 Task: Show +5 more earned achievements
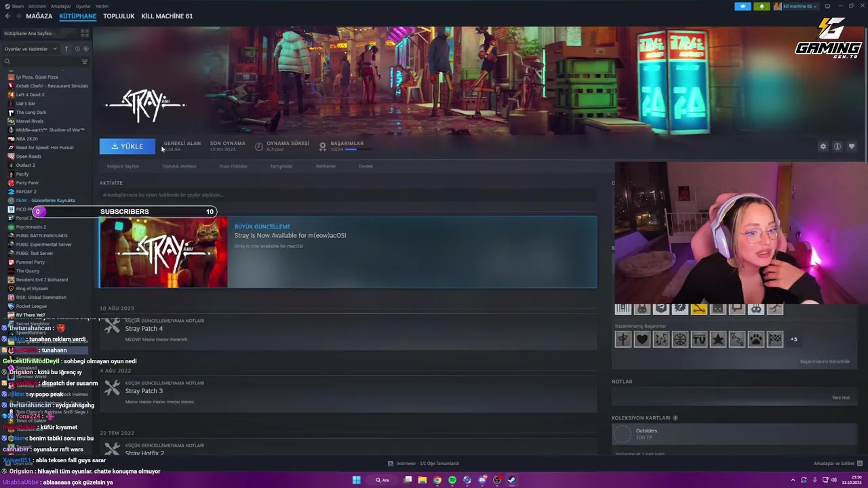click(x=794, y=339)
